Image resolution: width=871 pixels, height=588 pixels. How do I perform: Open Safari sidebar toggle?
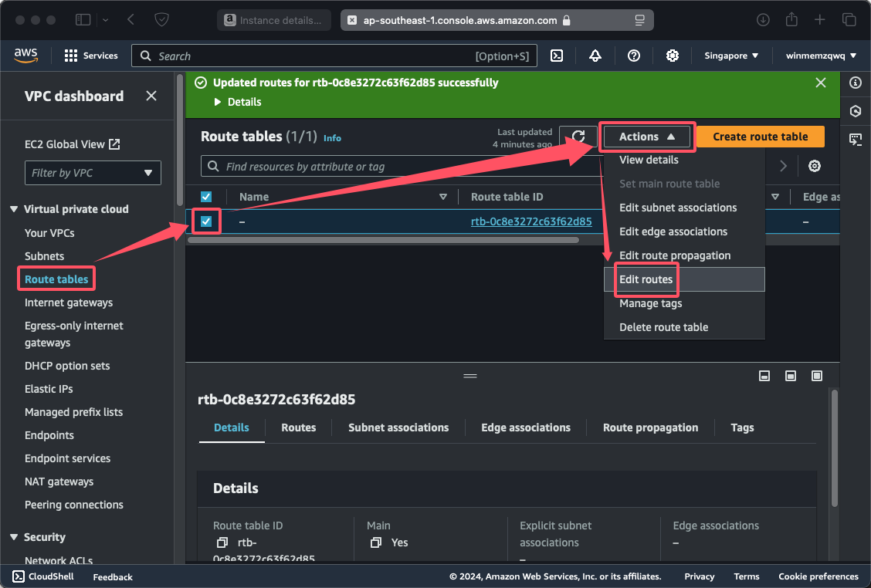(x=83, y=20)
